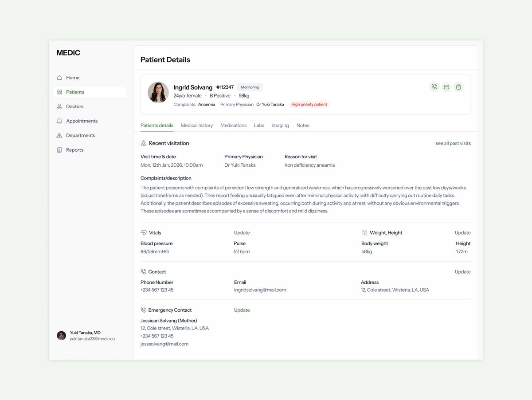This screenshot has width=532, height=400.
Task: Switch to the Medical history tab
Action: pyautogui.click(x=197, y=125)
